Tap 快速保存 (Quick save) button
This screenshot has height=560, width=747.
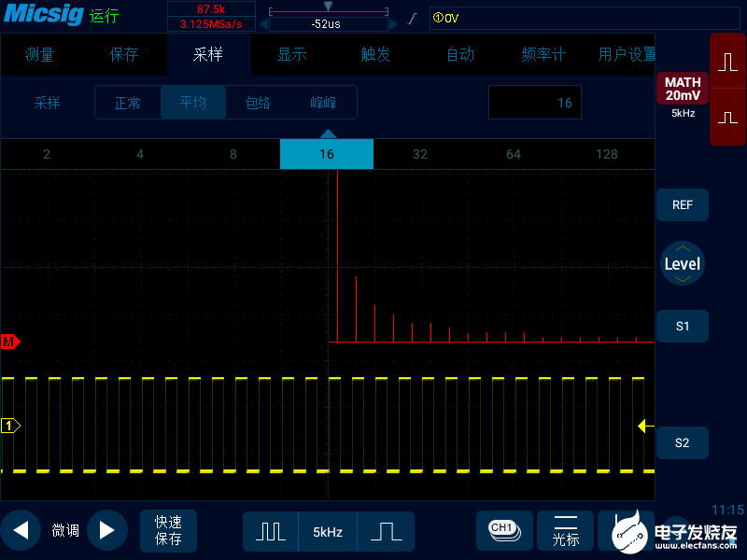pyautogui.click(x=168, y=530)
